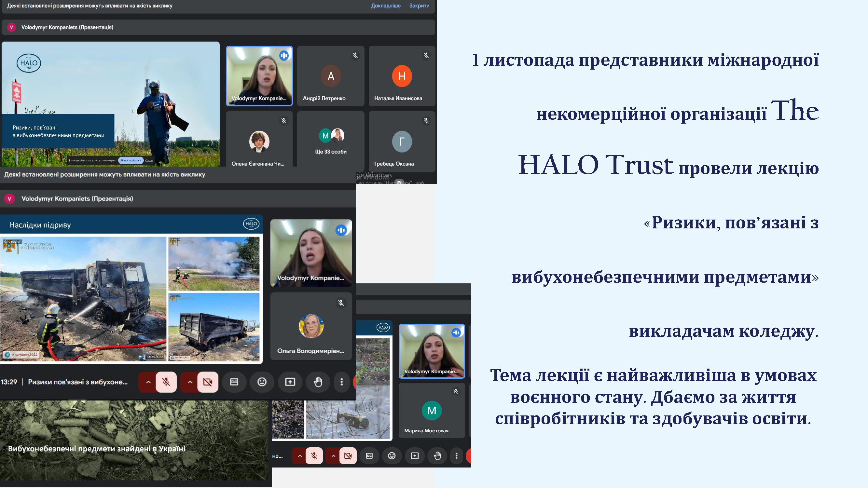The image size is (868, 488).
Task: Click V avatar in the top presentation header
Action: [11, 27]
